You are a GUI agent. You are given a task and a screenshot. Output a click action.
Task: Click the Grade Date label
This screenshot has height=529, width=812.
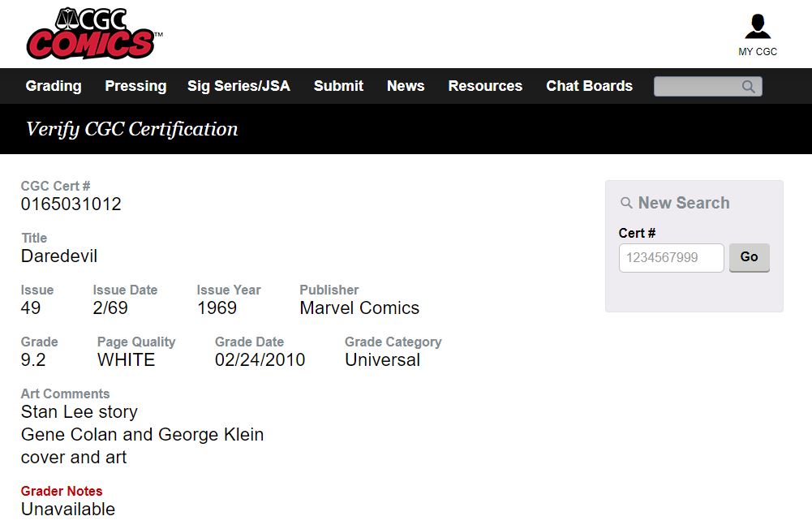249,342
